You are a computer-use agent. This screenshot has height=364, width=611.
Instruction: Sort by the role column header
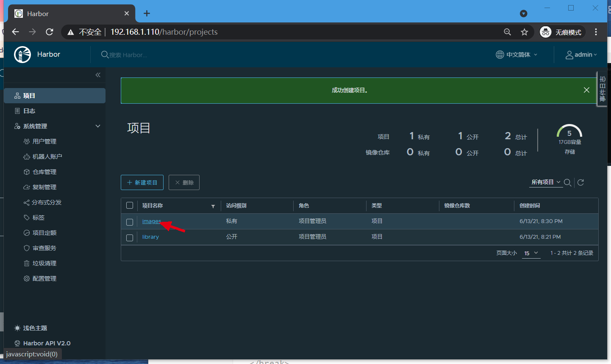click(304, 206)
